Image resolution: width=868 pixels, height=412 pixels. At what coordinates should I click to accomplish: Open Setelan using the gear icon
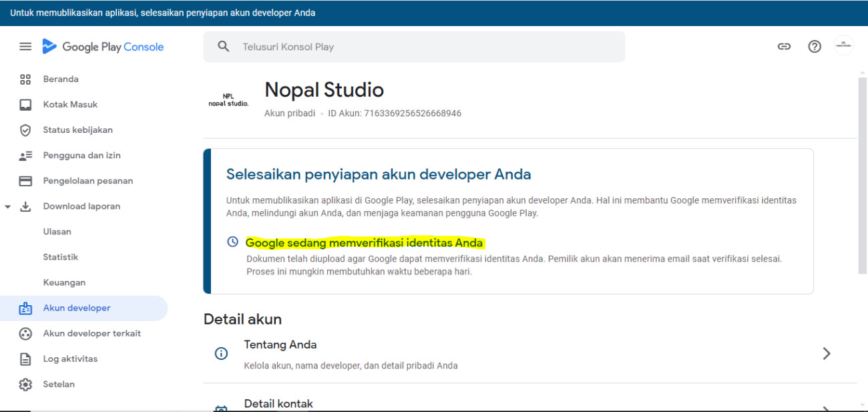[x=25, y=384]
